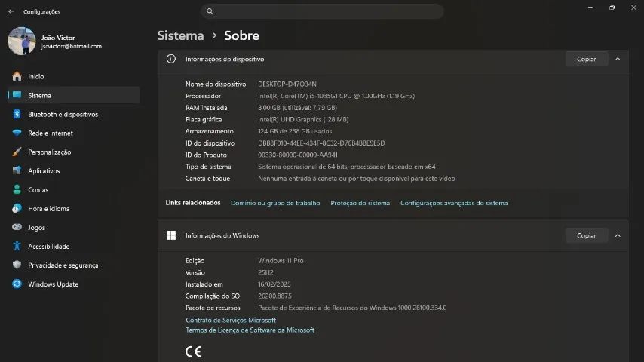Open Personalização settings page
The image size is (644, 362).
73,152
